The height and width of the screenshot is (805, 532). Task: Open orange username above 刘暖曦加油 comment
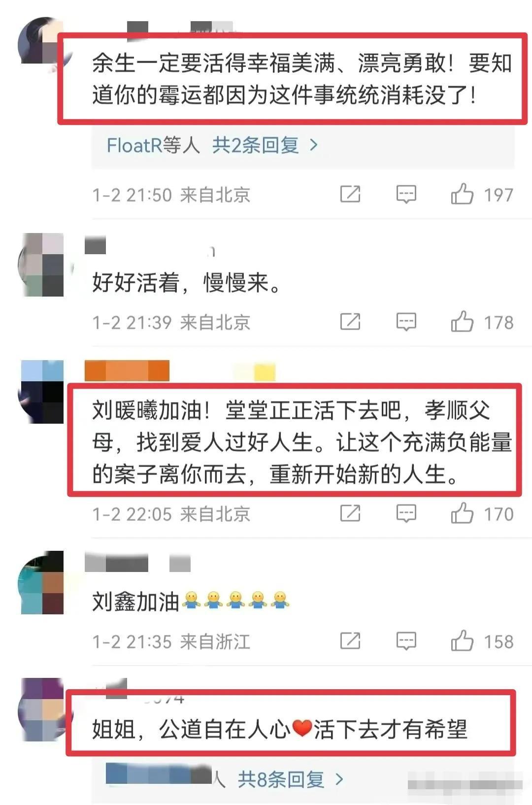pos(127,370)
